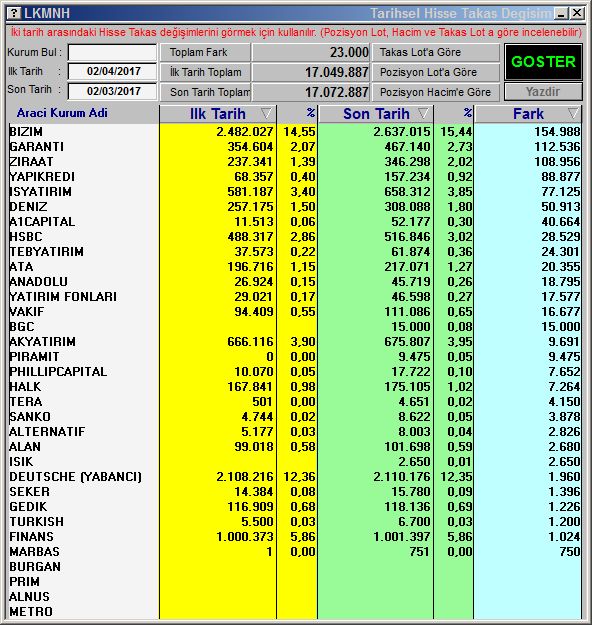Select the ALAN row

295,447
